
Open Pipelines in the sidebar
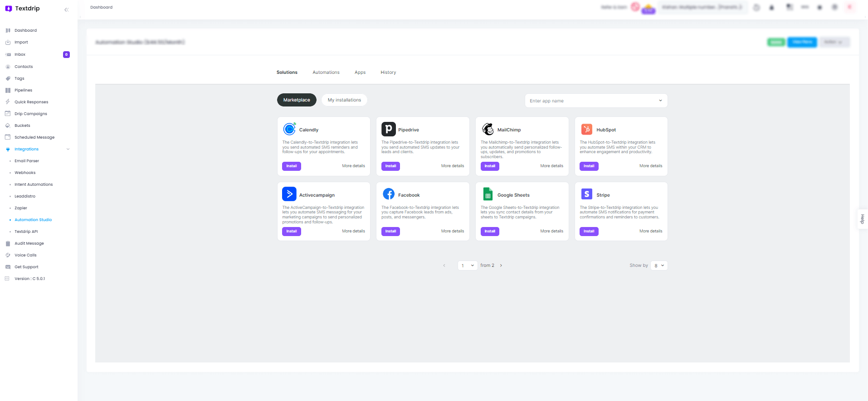(x=23, y=90)
